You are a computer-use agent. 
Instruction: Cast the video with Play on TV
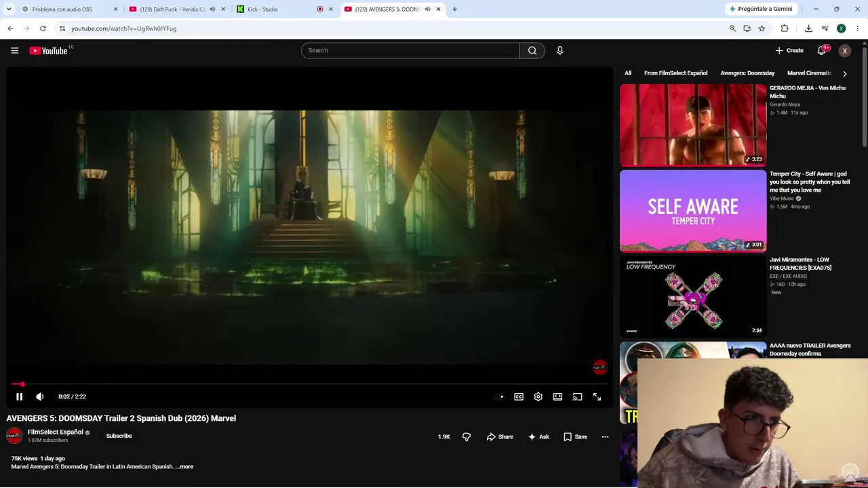[x=577, y=396]
